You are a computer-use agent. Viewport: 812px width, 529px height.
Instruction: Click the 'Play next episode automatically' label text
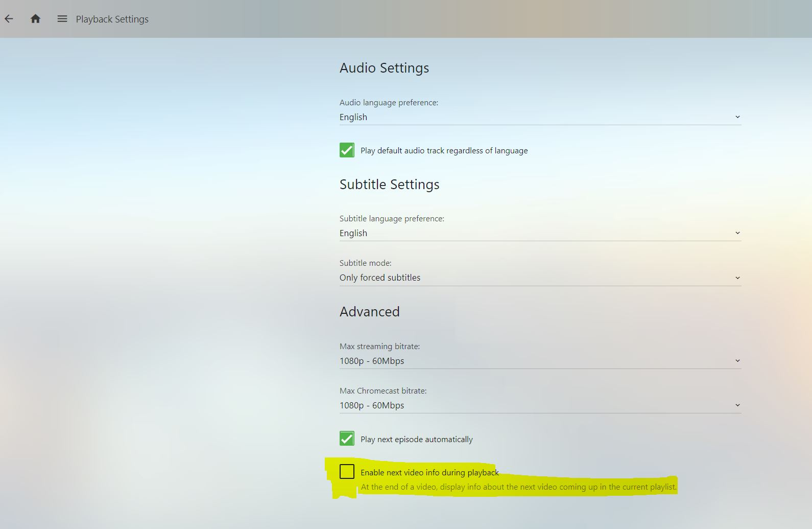point(417,439)
